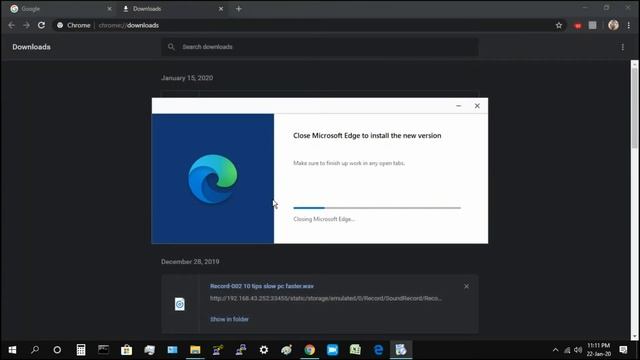Open the Chrome profile avatar
Image resolution: width=640 pixels, height=360 pixels.
tap(613, 25)
